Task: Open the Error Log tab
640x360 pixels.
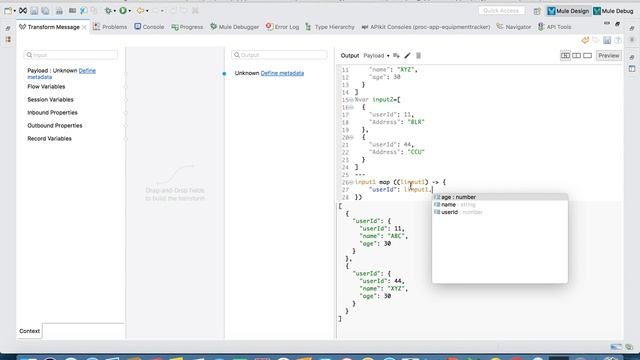Action: coord(282,27)
